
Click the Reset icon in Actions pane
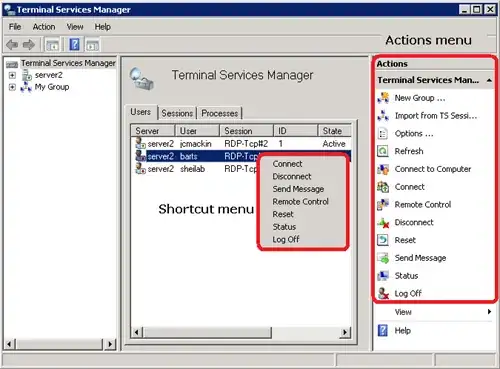coord(383,240)
